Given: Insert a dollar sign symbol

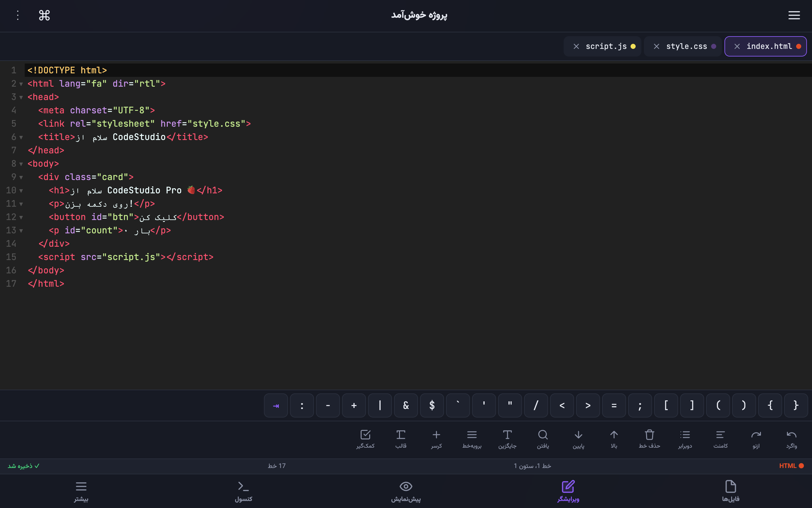Looking at the screenshot, I should (432, 405).
